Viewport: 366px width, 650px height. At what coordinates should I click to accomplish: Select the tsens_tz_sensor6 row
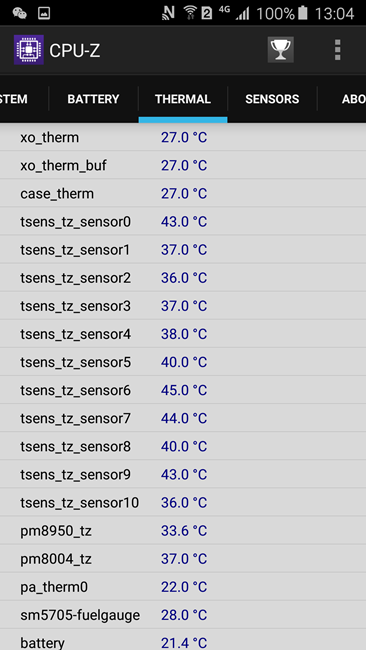[183, 390]
